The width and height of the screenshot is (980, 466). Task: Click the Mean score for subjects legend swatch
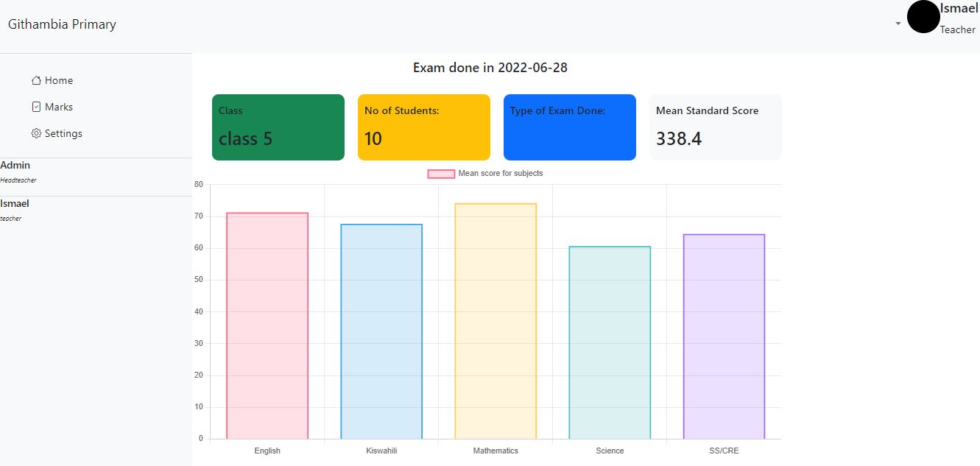(x=441, y=173)
